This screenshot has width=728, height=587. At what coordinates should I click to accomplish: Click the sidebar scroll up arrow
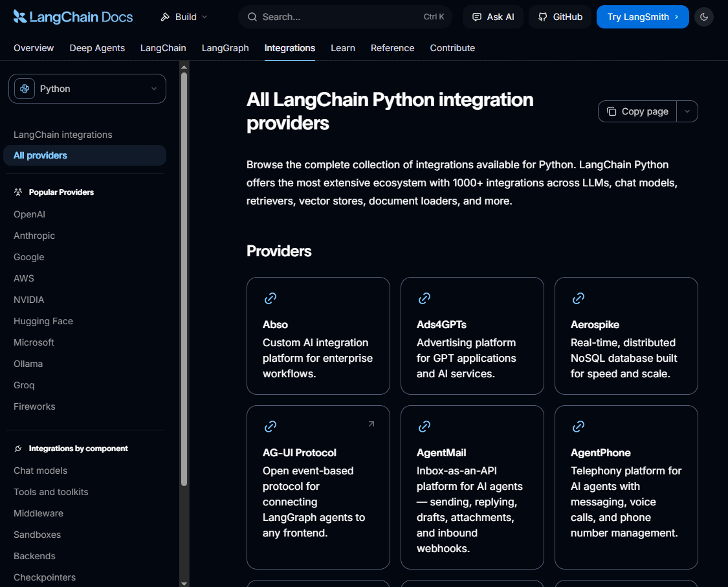(x=184, y=67)
